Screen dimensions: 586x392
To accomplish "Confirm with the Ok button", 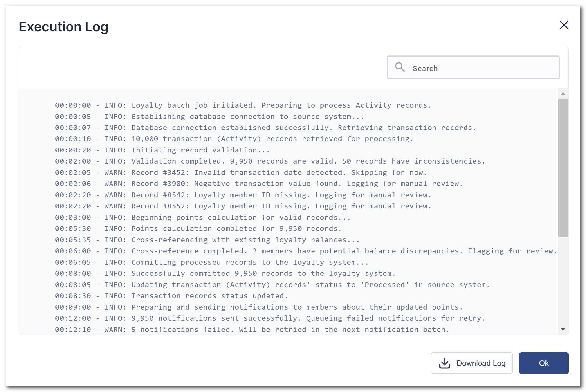I will [x=544, y=363].
